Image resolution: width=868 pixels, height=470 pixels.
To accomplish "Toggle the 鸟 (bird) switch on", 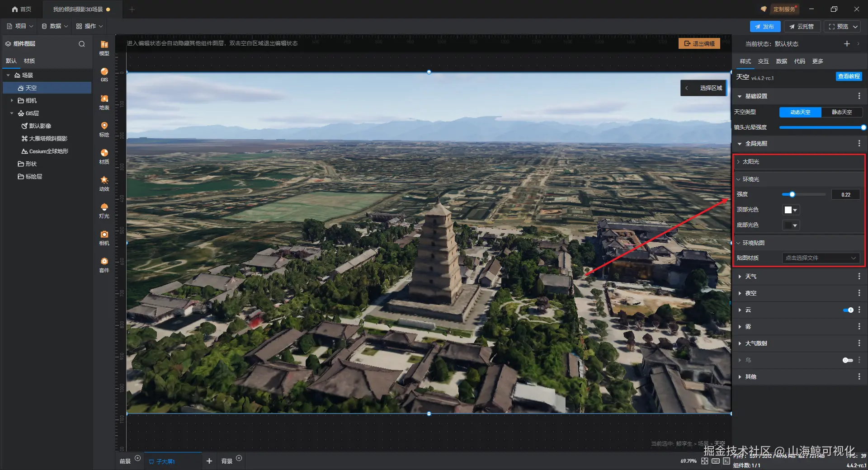I will tap(848, 360).
